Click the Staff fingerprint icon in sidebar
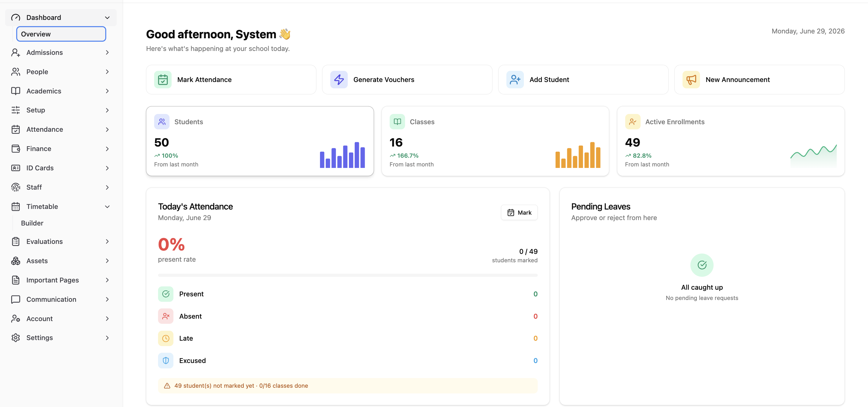The image size is (868, 407). [x=15, y=187]
